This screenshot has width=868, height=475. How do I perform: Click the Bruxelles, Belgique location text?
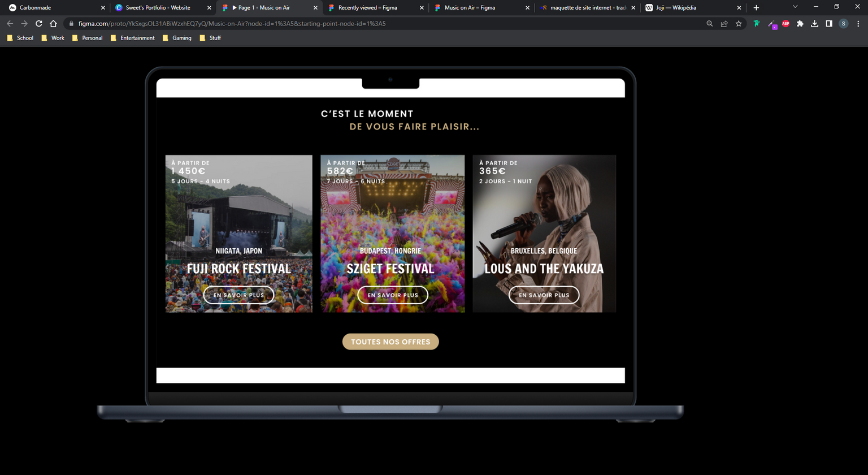coord(544,251)
